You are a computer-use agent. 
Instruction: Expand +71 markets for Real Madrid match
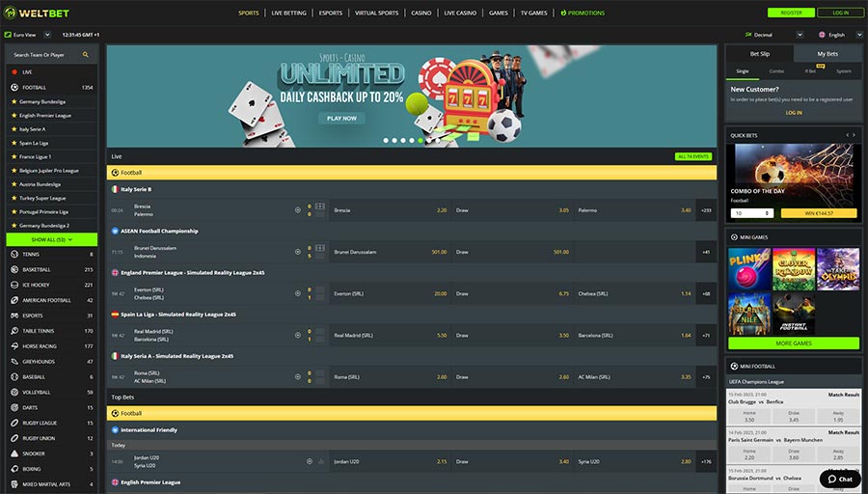[x=706, y=336]
